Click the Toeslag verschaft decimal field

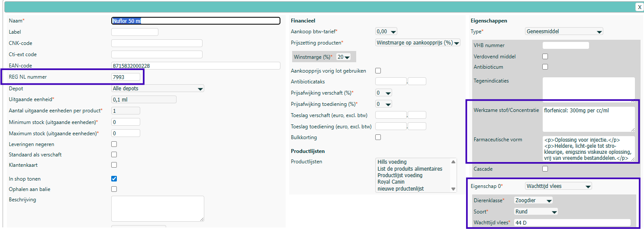point(417,115)
